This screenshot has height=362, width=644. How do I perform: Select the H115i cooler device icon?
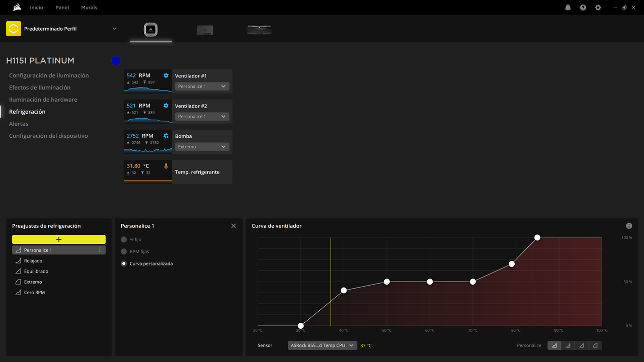point(151,30)
